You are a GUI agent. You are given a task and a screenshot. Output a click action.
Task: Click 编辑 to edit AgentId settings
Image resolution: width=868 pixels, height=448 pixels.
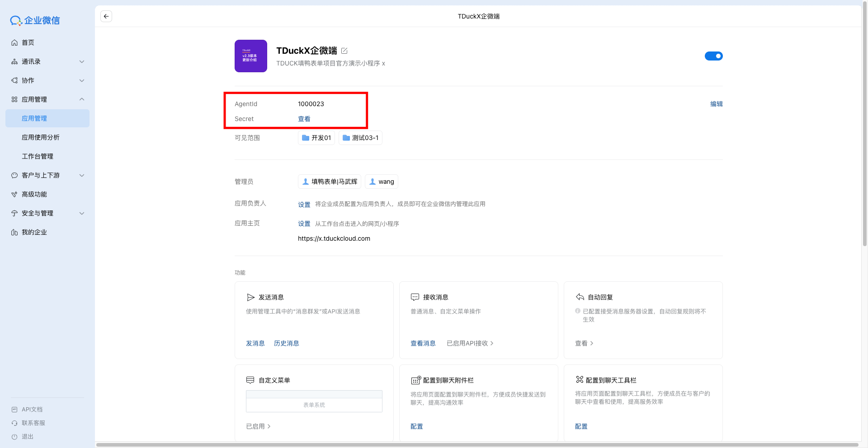[x=717, y=104]
